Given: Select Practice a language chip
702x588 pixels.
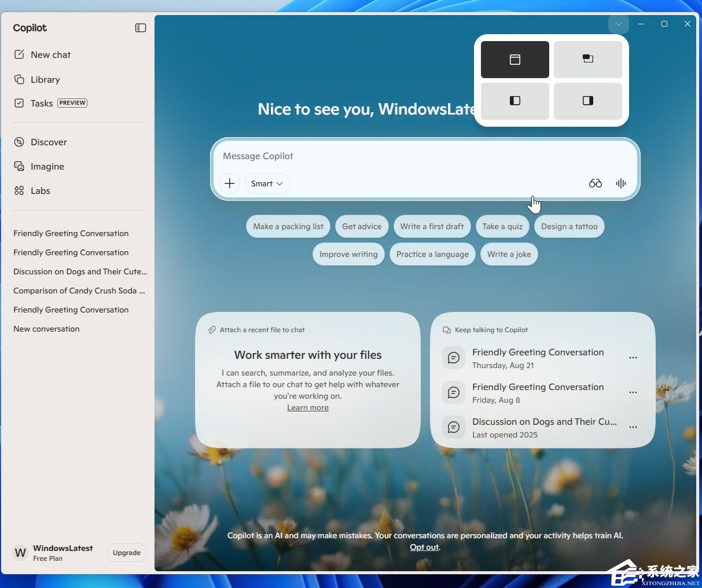Looking at the screenshot, I should pos(432,254).
